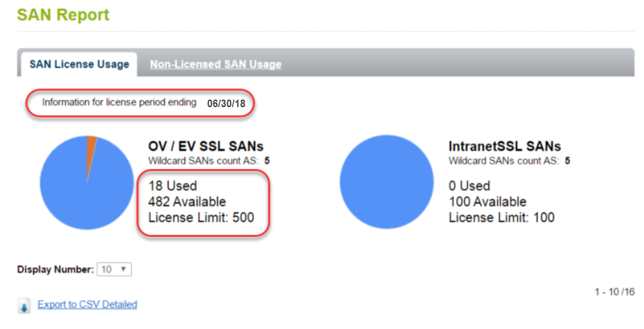Click the '0 Used' IntranetSSL value
The width and height of the screenshot is (644, 329).
[469, 186]
